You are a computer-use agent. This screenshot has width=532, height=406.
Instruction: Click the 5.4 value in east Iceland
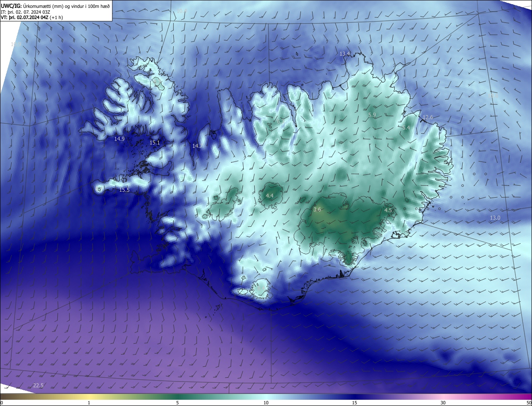(x=406, y=128)
